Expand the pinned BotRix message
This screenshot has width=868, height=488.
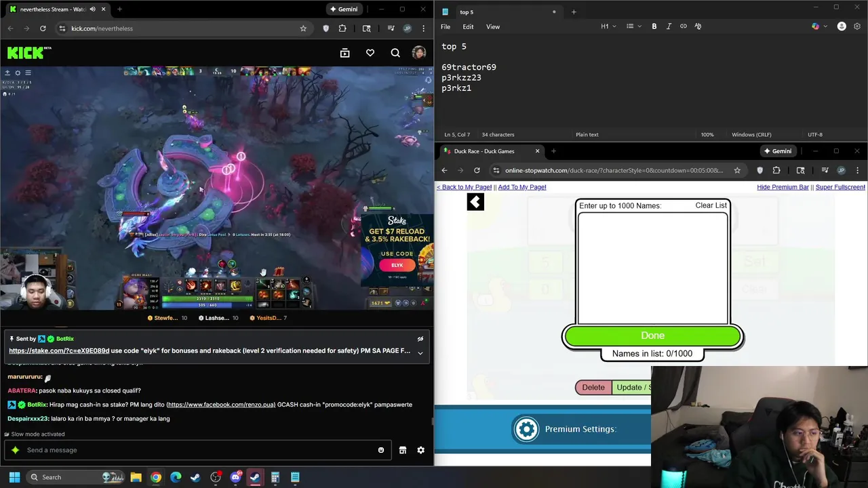click(420, 352)
